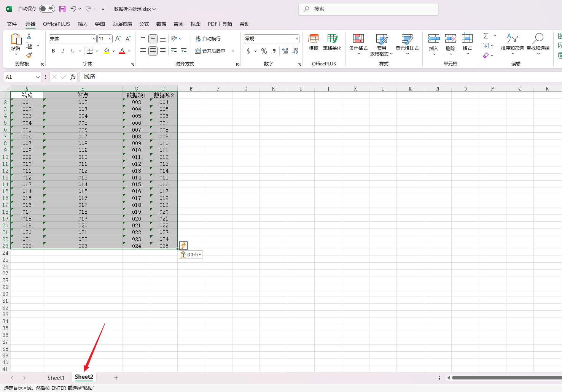Decrease font size with smaller A icon
562x392 pixels.
tap(128, 38)
